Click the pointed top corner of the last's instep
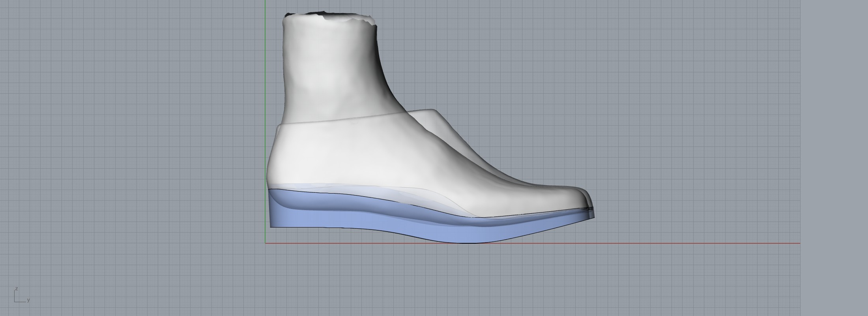 [434, 110]
